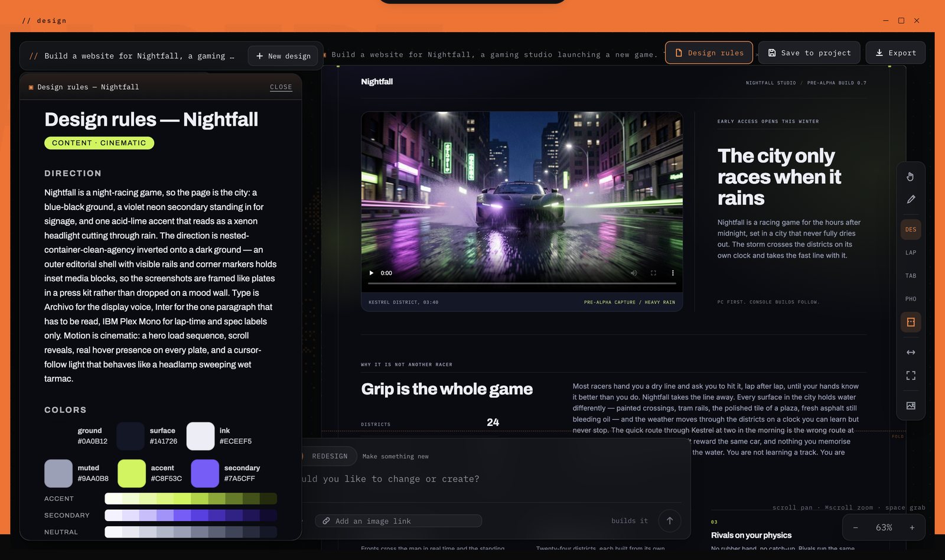Viewport: 945px width, 560px height.
Task: Click the 63% zoom level value
Action: click(884, 528)
